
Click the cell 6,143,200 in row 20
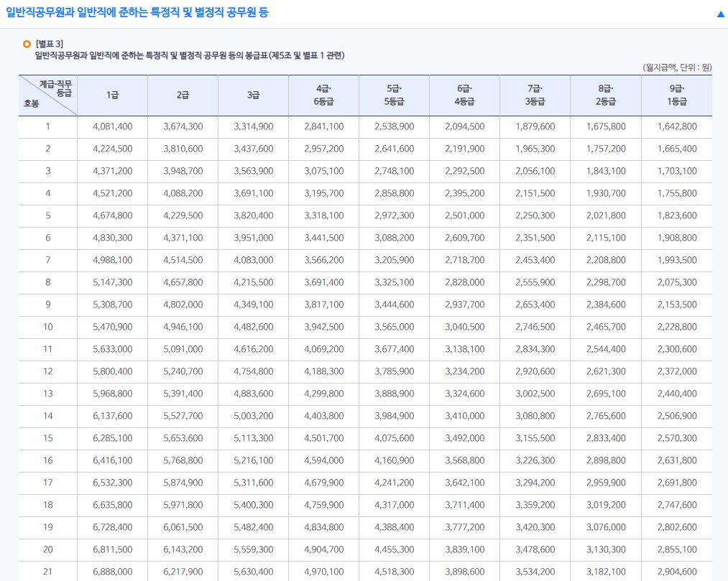point(183,550)
